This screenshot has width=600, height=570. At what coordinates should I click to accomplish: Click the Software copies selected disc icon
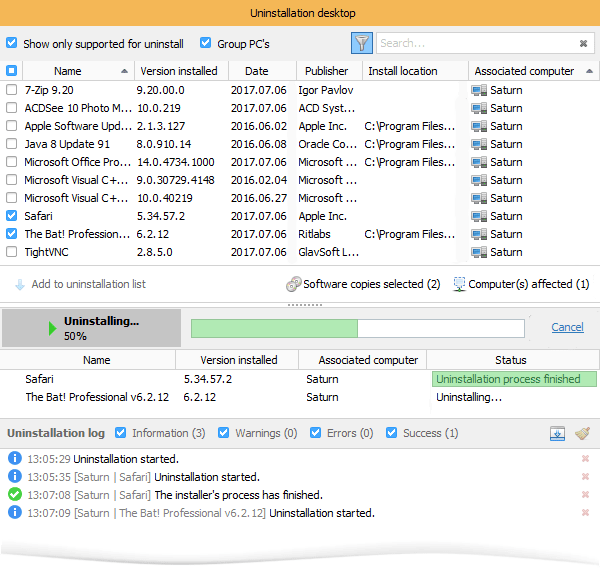point(293,284)
